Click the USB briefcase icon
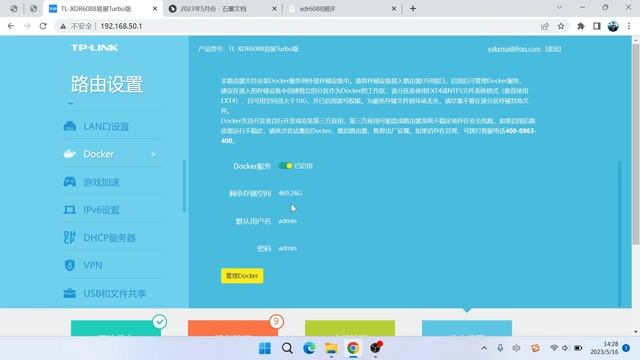Screen dimensions: 640x360 point(70,293)
